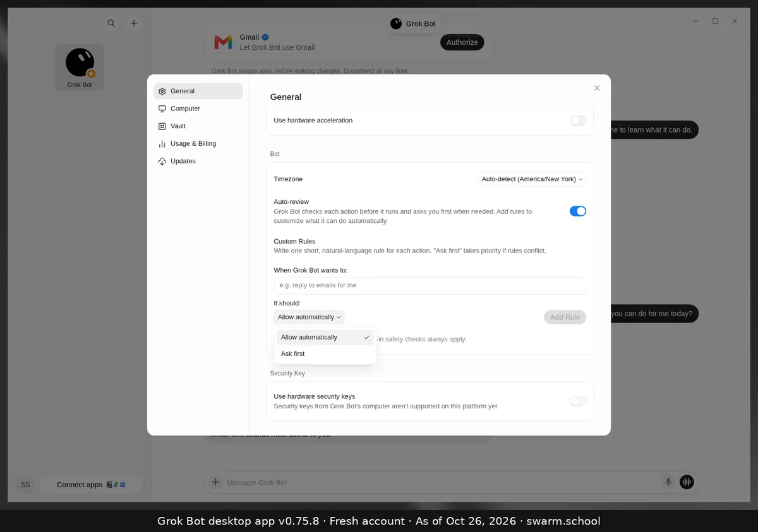Open the Computer settings tab

(198, 109)
